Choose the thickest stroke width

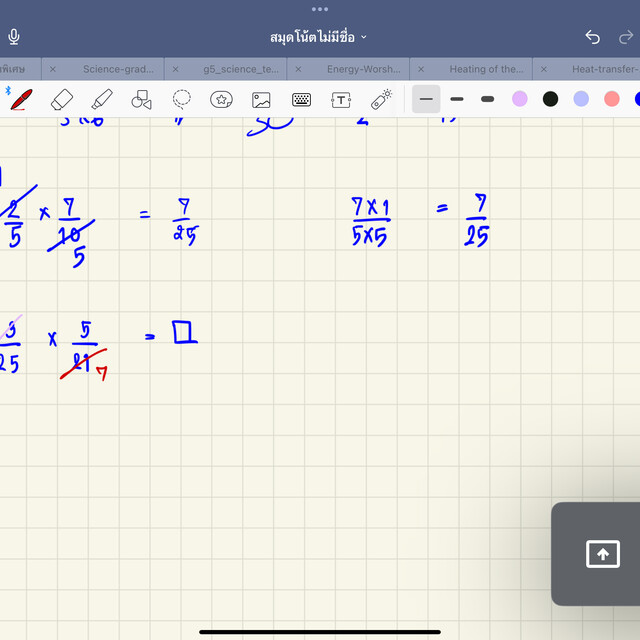pyautogui.click(x=488, y=99)
